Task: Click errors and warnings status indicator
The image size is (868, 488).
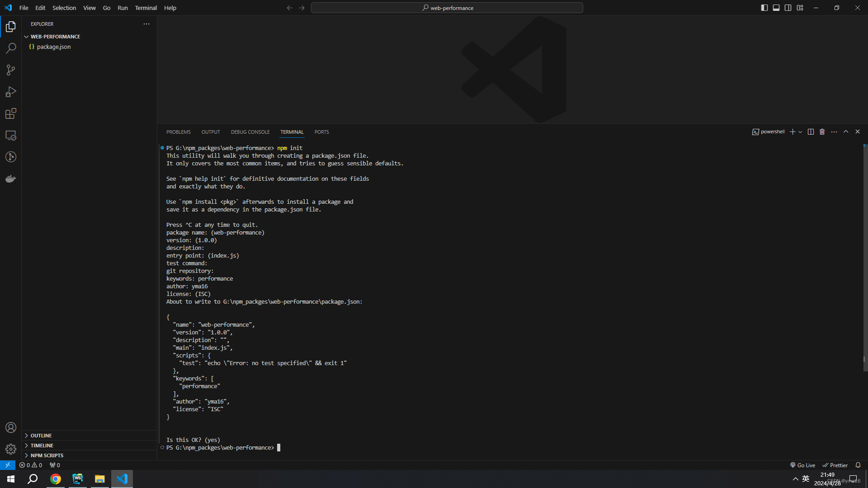Action: click(x=31, y=465)
